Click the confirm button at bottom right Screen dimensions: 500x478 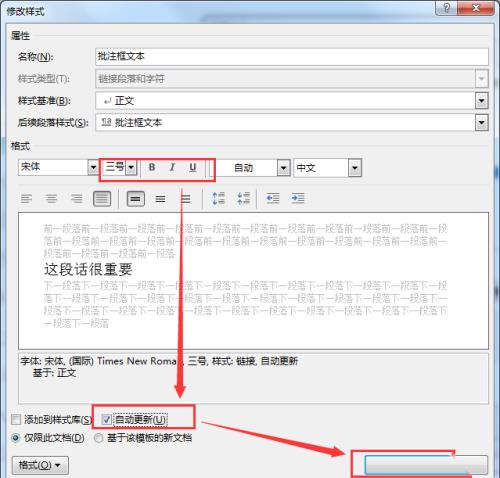click(x=426, y=465)
